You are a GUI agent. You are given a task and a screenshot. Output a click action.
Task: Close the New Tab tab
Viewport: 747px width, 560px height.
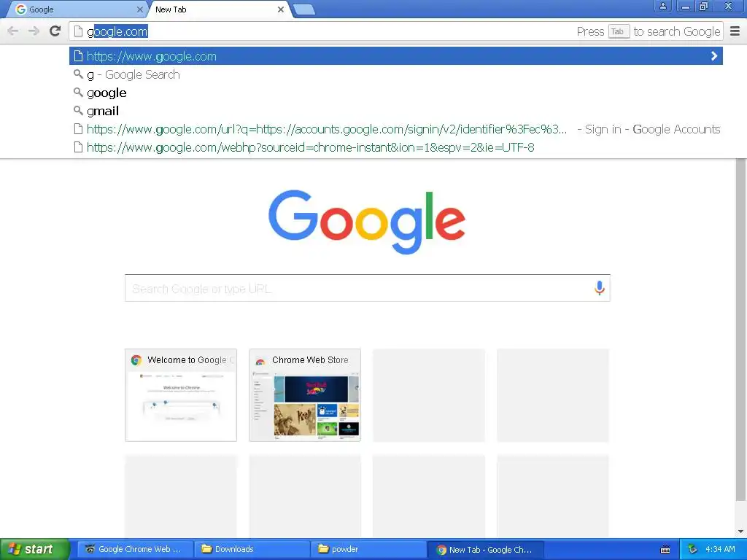pyautogui.click(x=281, y=9)
